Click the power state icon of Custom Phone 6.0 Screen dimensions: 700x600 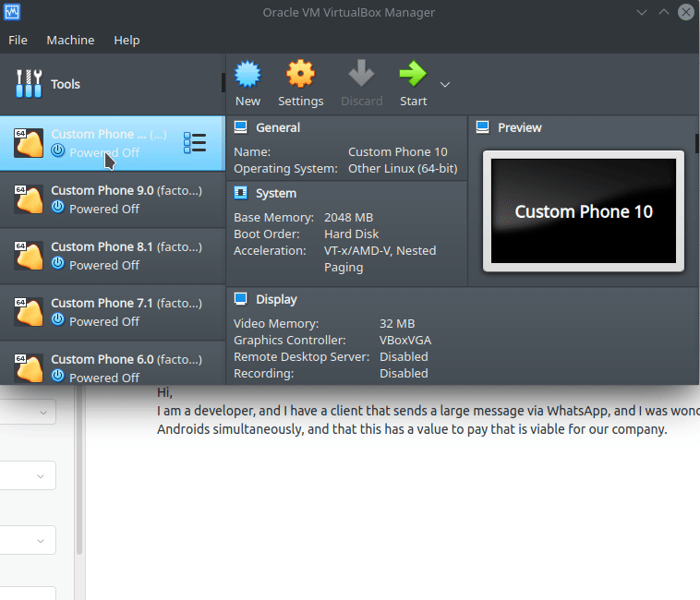click(57, 376)
